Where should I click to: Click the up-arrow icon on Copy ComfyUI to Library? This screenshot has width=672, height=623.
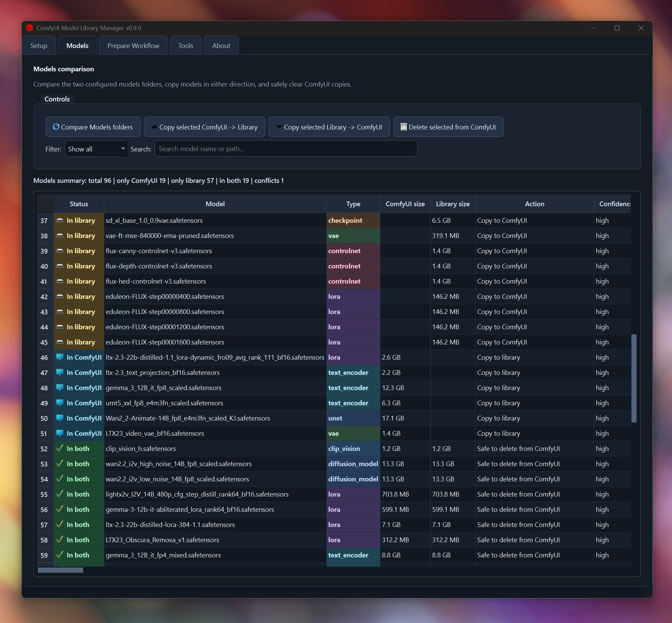tap(154, 127)
